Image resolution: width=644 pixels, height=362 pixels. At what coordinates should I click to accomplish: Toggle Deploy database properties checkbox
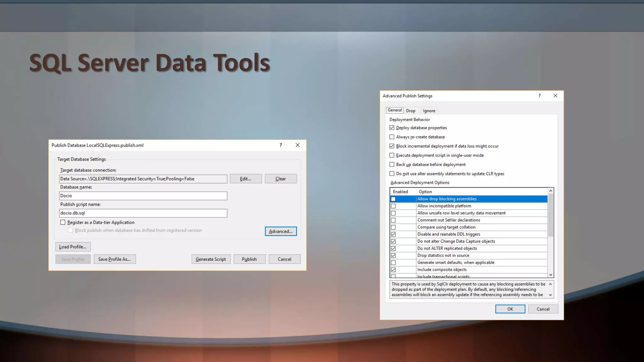(x=392, y=128)
